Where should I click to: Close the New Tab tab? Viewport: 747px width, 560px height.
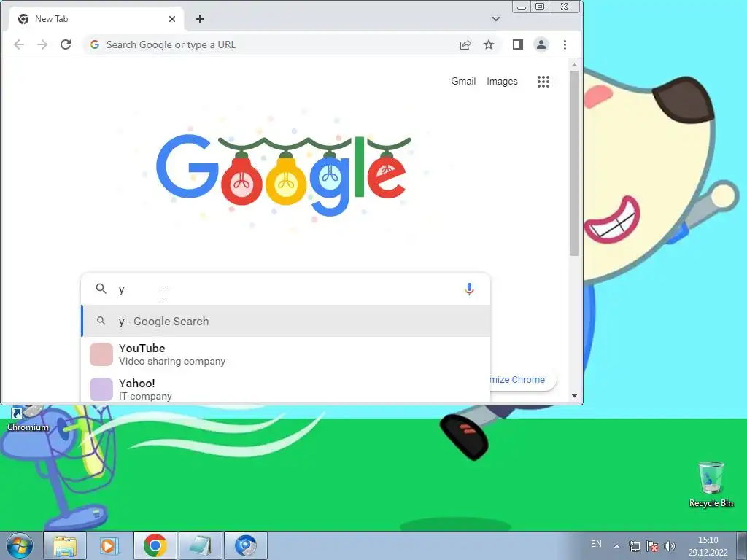pyautogui.click(x=172, y=19)
